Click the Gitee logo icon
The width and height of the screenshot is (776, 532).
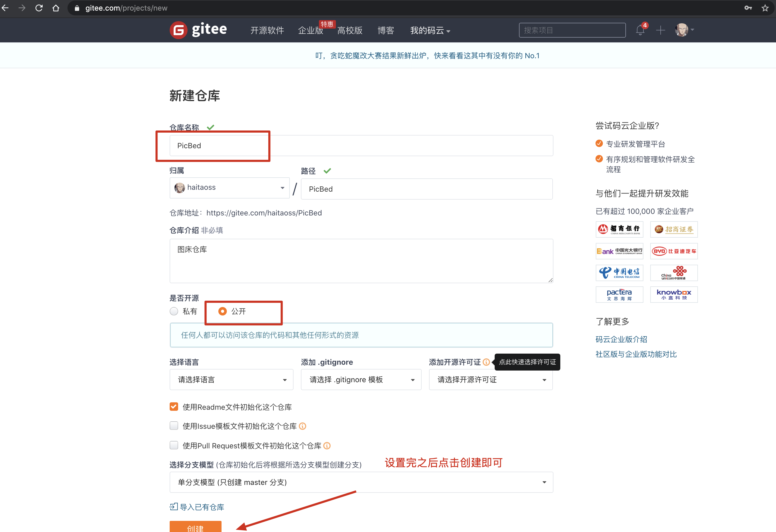[x=178, y=30]
